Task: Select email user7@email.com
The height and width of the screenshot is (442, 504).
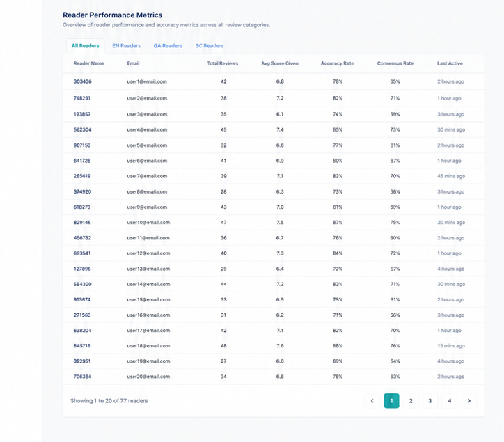Action: click(x=147, y=176)
